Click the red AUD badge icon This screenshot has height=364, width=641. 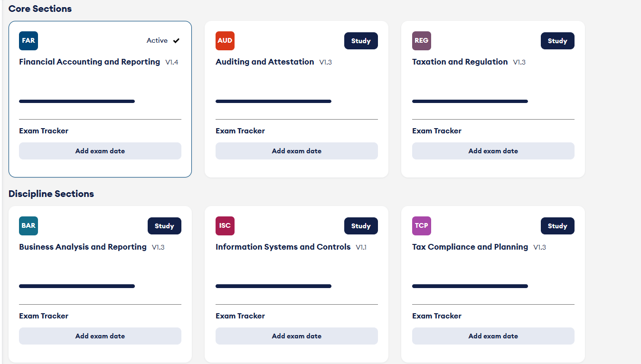(x=225, y=41)
